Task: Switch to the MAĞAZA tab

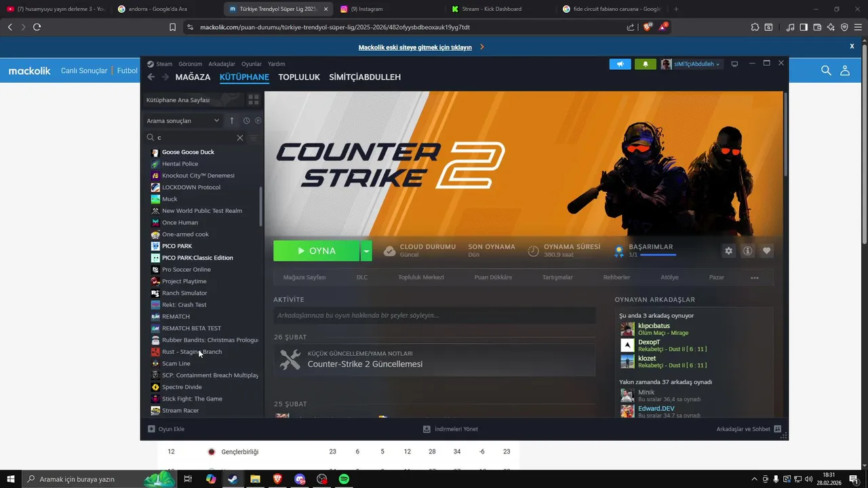Action: 193,77
